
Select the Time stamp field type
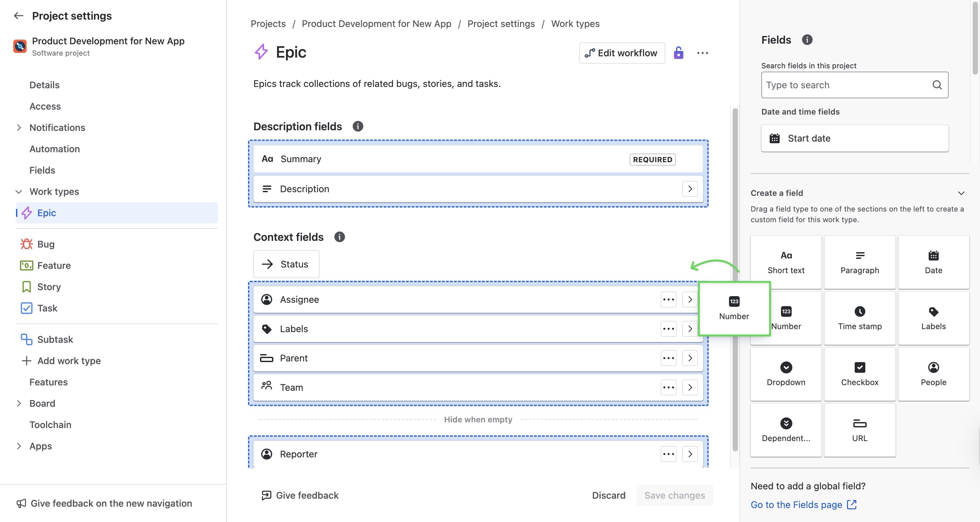[859, 318]
